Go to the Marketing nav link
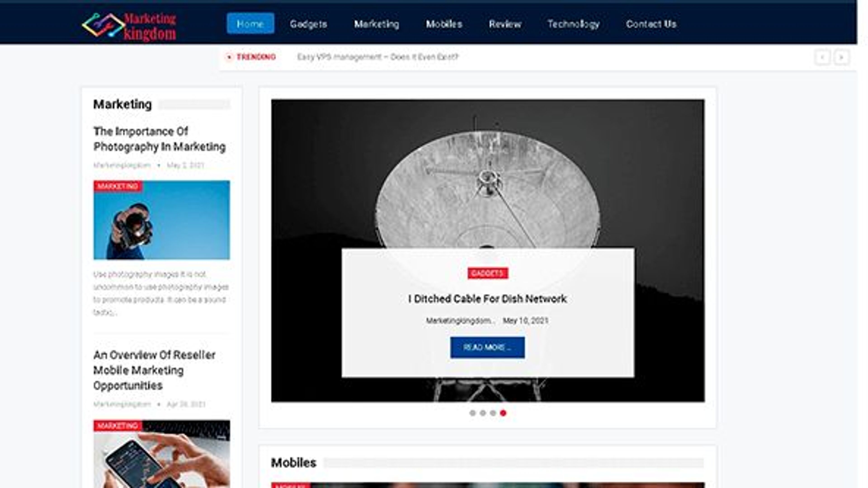This screenshot has height=488, width=868. click(376, 24)
